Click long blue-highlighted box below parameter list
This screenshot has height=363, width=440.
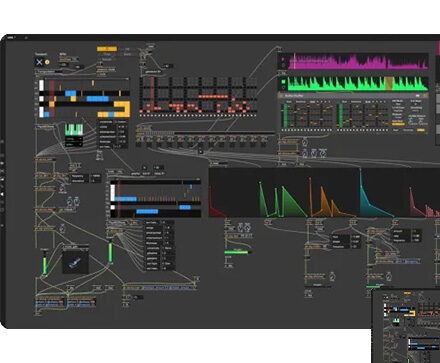pyautogui.click(x=161, y=288)
